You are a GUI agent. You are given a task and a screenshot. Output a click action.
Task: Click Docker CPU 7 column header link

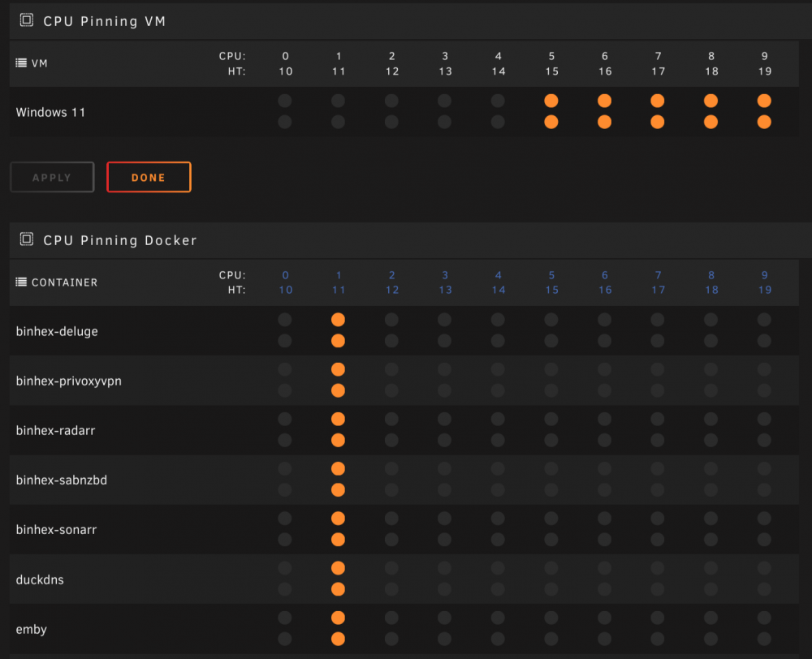(659, 275)
